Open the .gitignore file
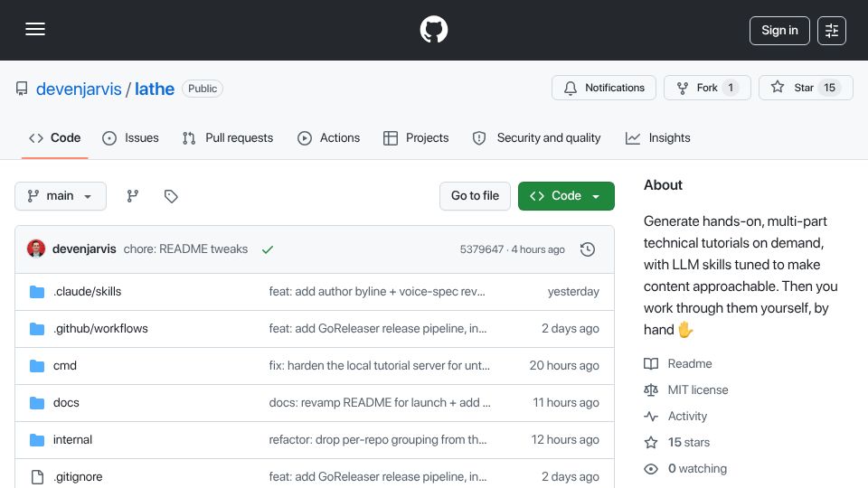The height and width of the screenshot is (488, 868). tap(78, 477)
